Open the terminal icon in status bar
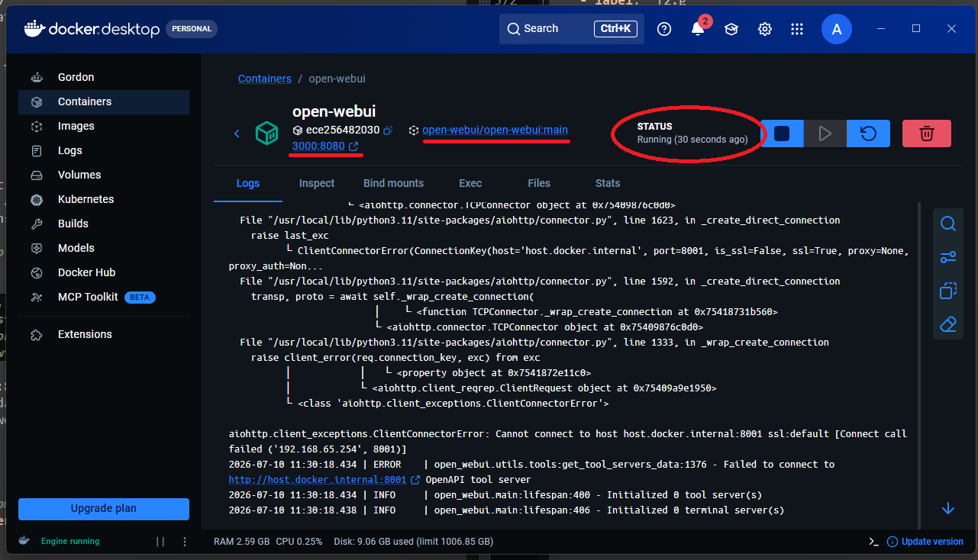 873,542
